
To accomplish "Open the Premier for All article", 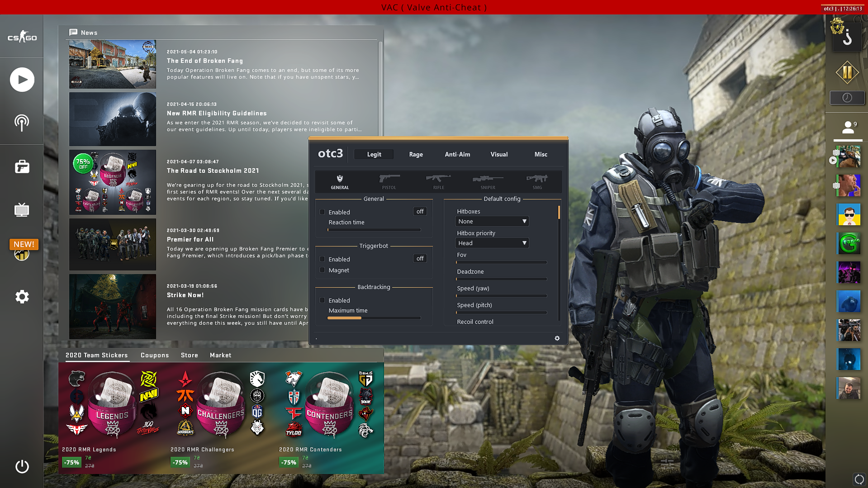I will (190, 239).
